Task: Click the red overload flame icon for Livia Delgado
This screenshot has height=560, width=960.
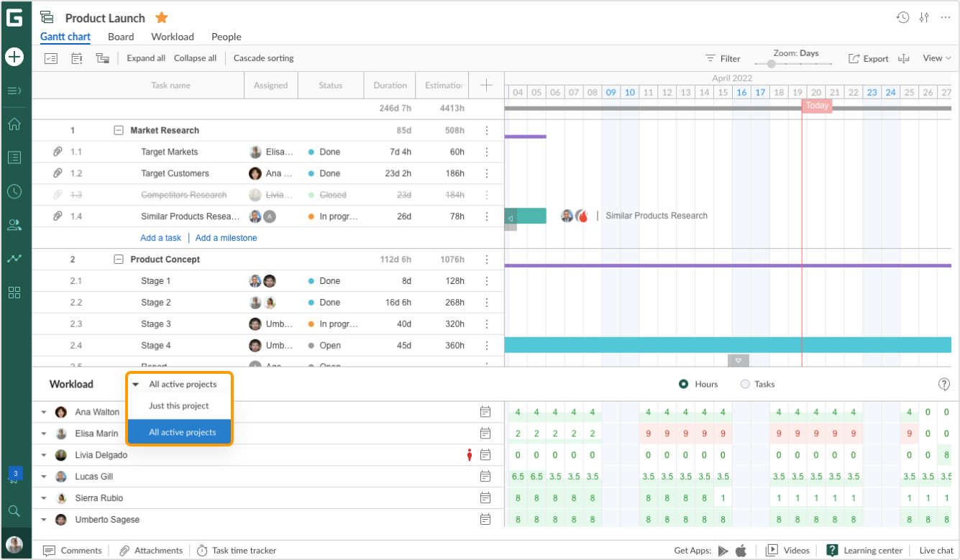Action: [x=469, y=454]
